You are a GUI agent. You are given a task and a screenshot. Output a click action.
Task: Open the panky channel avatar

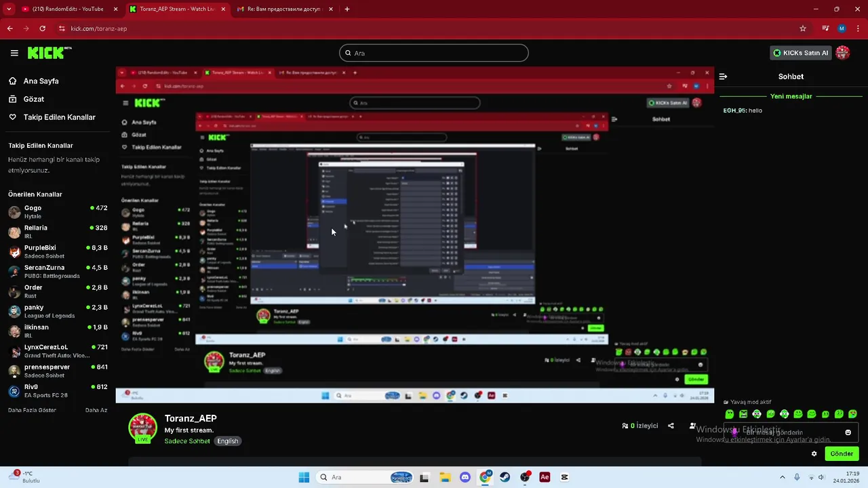pos(14,311)
